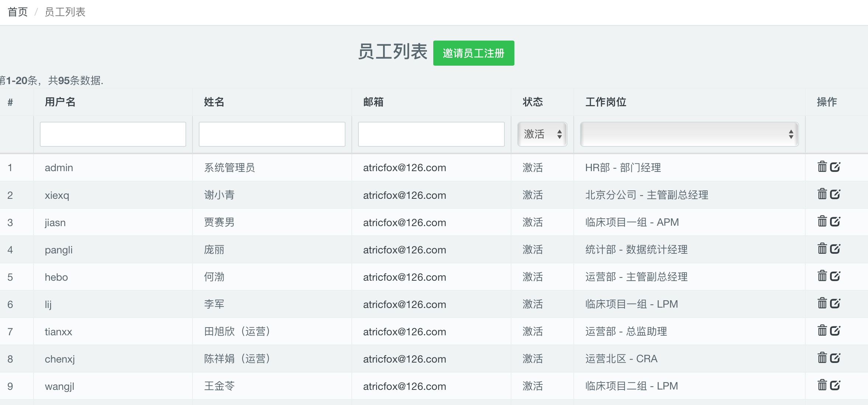Edit the jiasn employee record
Screen dimensions: 868x405
pos(835,221)
